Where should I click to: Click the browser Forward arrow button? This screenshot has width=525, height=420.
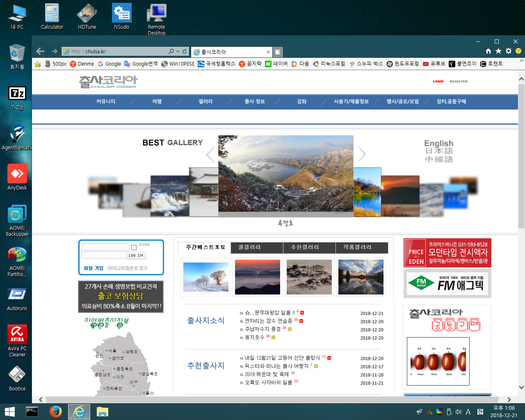click(55, 51)
